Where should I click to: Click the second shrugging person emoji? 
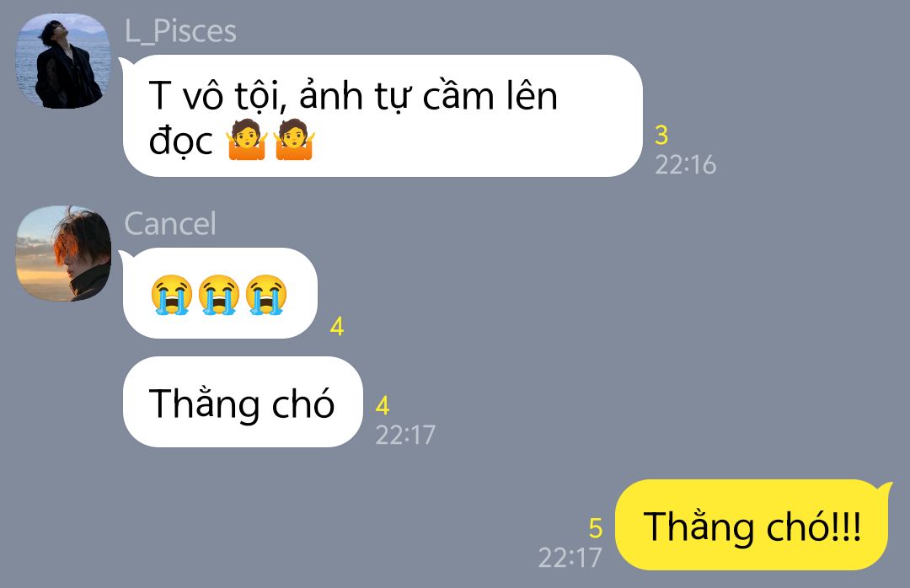(x=294, y=140)
